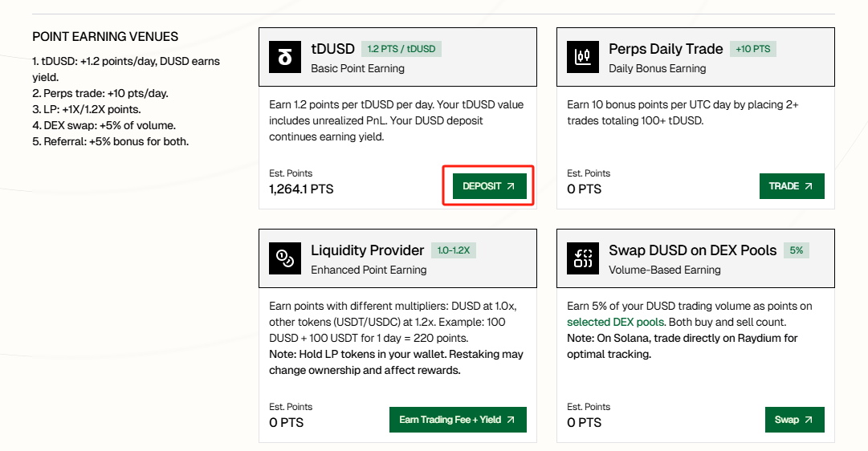Image resolution: width=868 pixels, height=451 pixels.
Task: Select the tDUSD card title
Action: 332,49
